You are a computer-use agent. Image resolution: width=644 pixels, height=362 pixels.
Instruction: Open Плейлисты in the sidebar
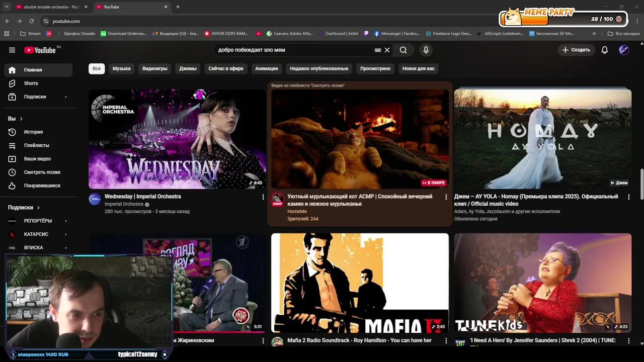click(38, 145)
